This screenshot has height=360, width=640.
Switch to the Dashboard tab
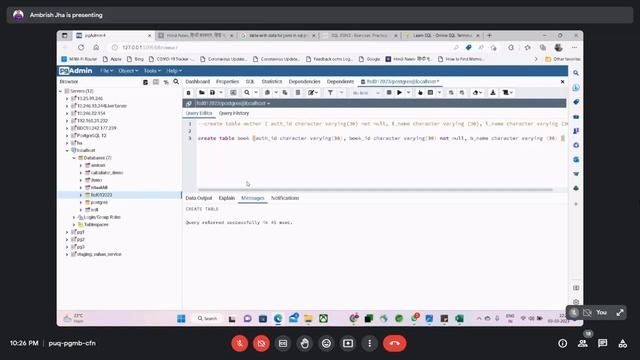(x=198, y=82)
